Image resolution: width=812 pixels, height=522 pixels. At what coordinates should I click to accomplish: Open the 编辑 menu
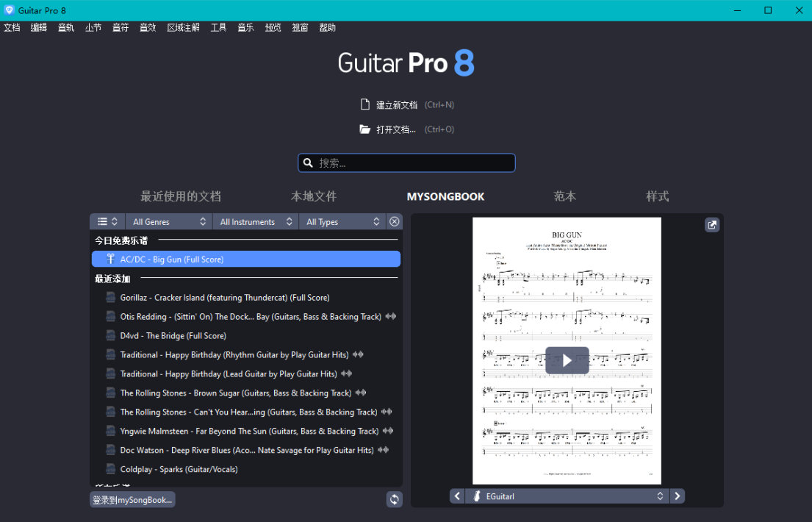point(39,27)
